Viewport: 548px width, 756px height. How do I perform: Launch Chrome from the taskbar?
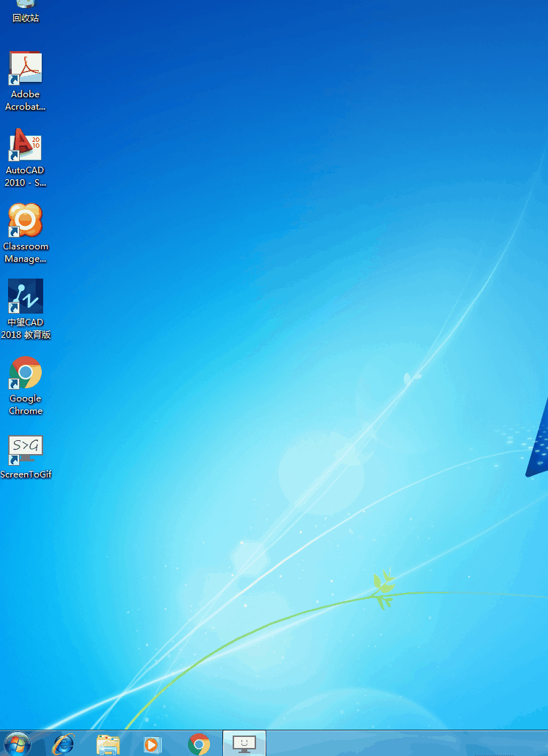(x=199, y=744)
